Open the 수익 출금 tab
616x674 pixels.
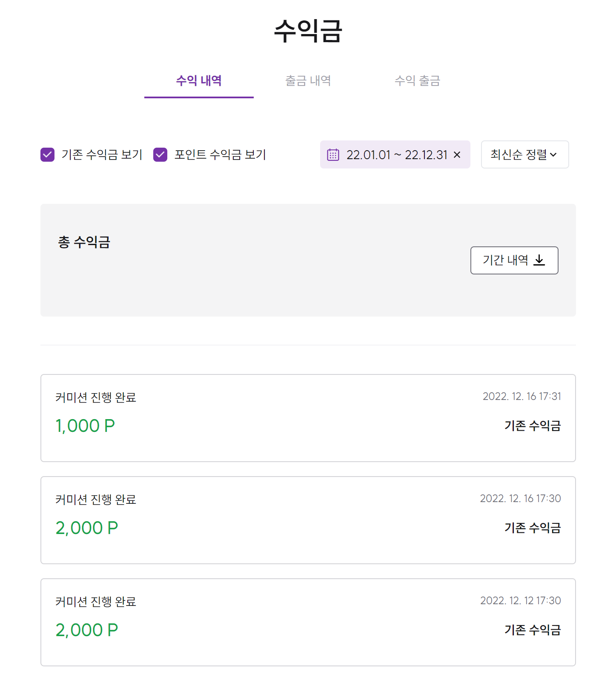(x=417, y=81)
